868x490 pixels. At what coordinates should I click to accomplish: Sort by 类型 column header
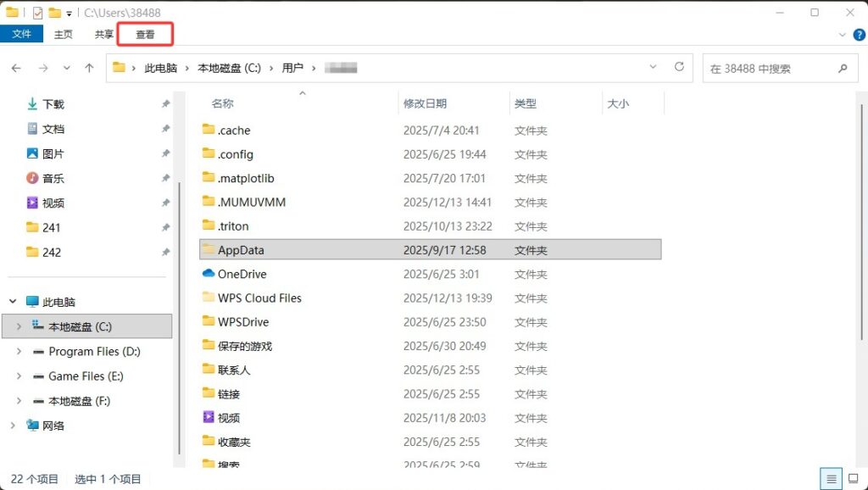526,103
